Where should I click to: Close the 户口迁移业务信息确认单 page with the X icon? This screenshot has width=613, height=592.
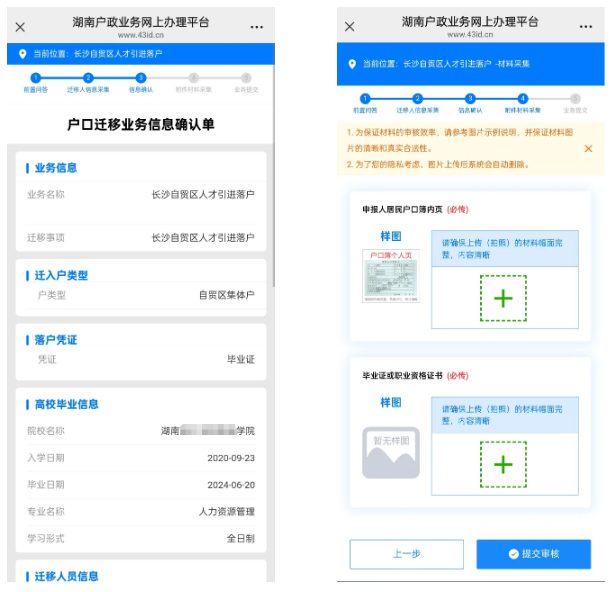point(20,27)
